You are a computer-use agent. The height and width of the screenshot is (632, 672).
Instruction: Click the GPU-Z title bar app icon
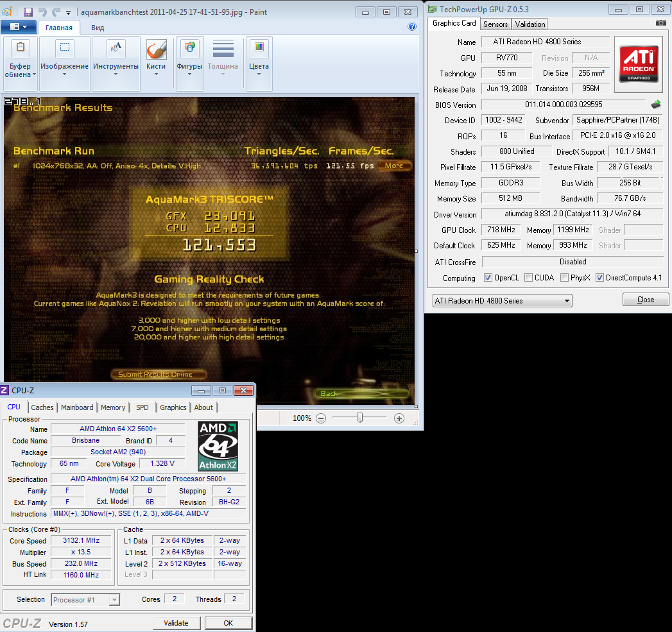tap(433, 9)
